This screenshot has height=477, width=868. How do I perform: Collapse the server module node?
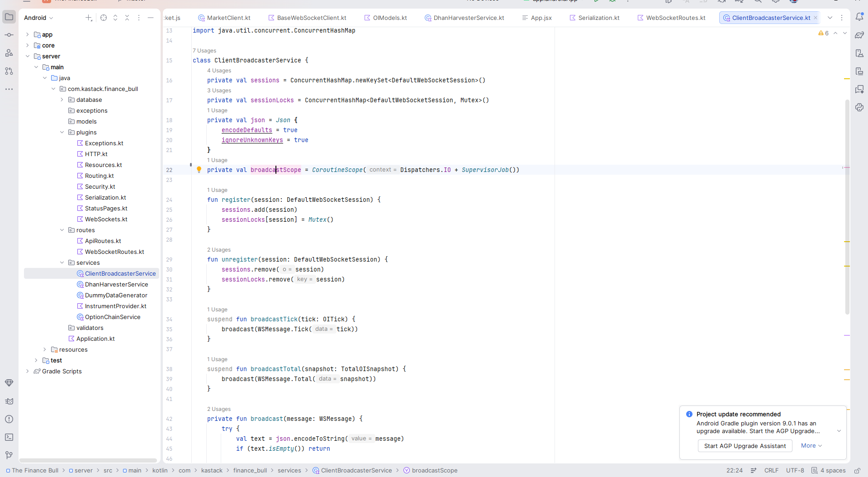(28, 56)
